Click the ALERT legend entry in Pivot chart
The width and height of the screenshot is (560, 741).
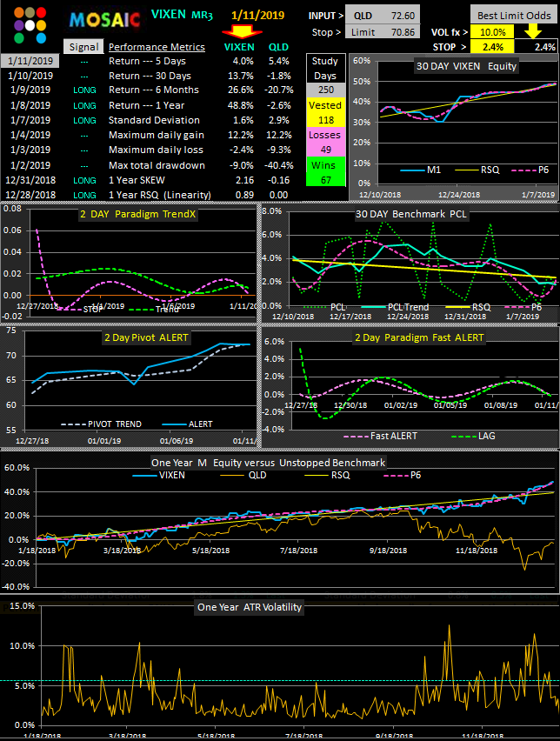click(x=188, y=424)
